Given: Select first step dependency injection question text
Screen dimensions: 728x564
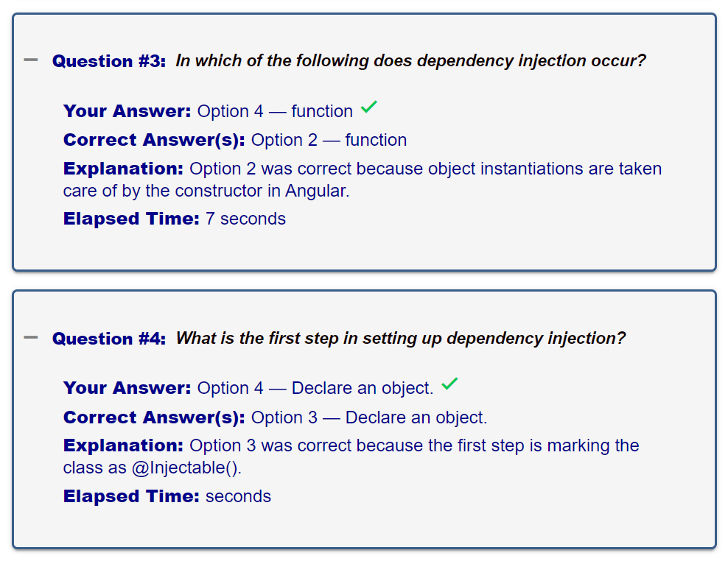Looking at the screenshot, I should (x=400, y=339).
